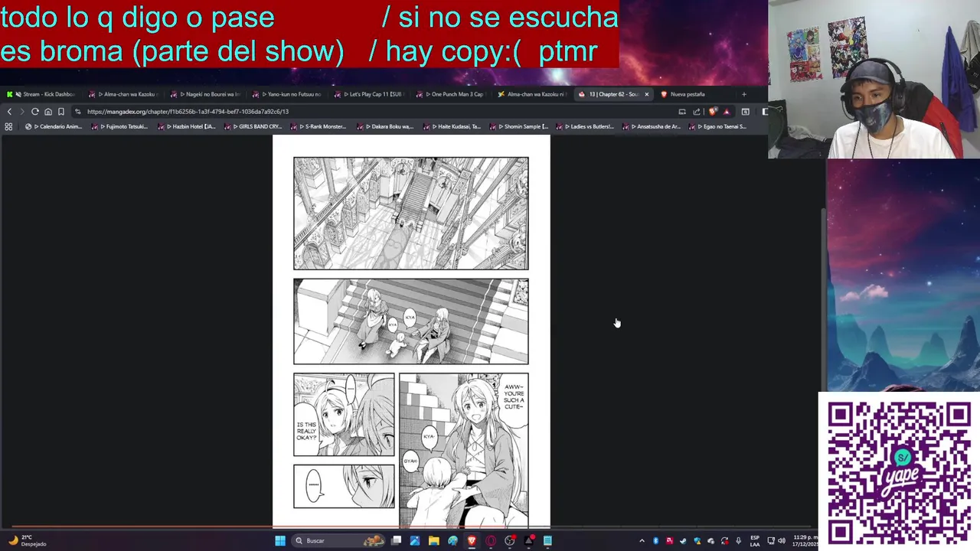The width and height of the screenshot is (980, 551).
Task: Go back to the previous page
Action: click(9, 112)
